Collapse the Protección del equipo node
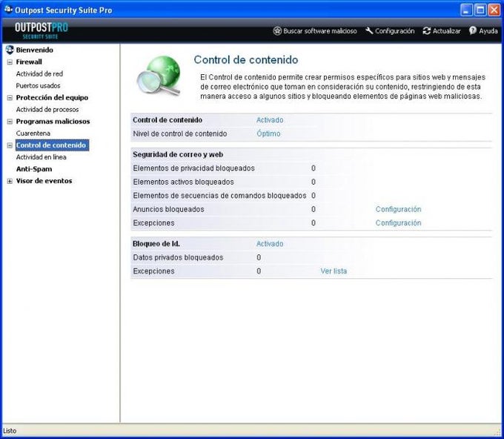 coord(10,98)
